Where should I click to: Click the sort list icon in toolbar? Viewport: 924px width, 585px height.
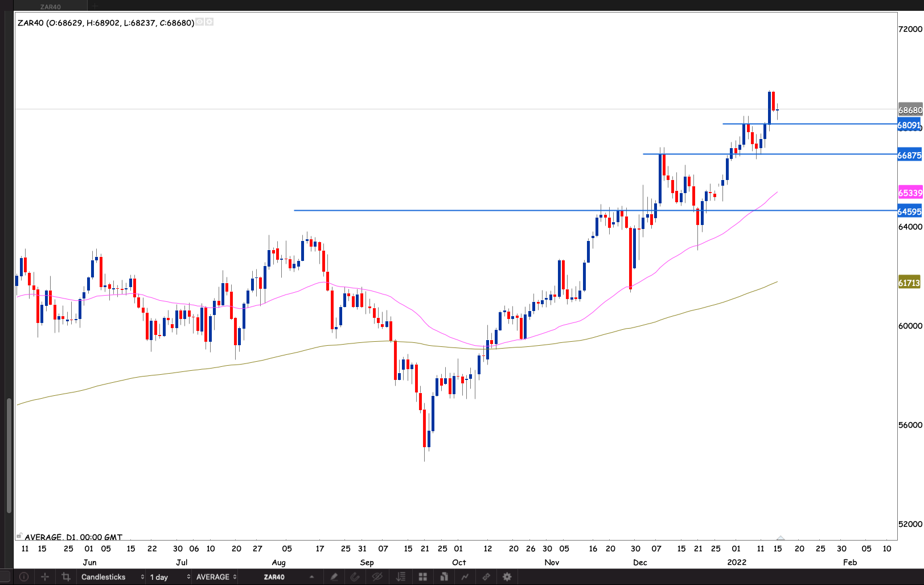pyautogui.click(x=401, y=576)
